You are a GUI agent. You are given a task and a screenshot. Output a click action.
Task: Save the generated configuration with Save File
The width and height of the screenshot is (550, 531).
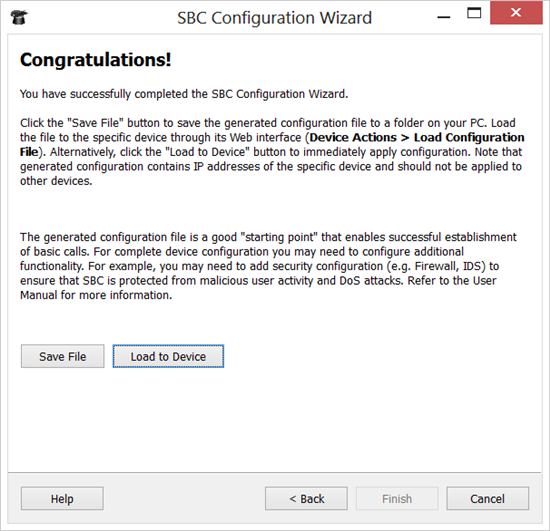[x=62, y=356]
